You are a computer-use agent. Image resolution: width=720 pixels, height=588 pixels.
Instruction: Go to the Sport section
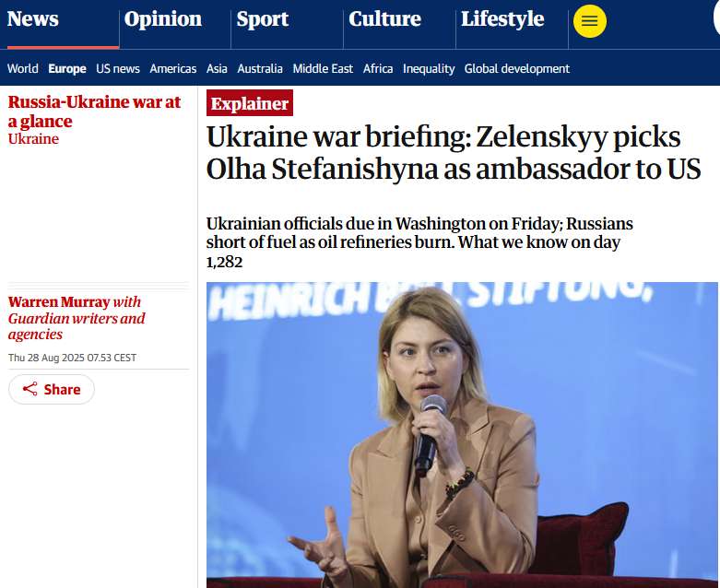pyautogui.click(x=263, y=19)
